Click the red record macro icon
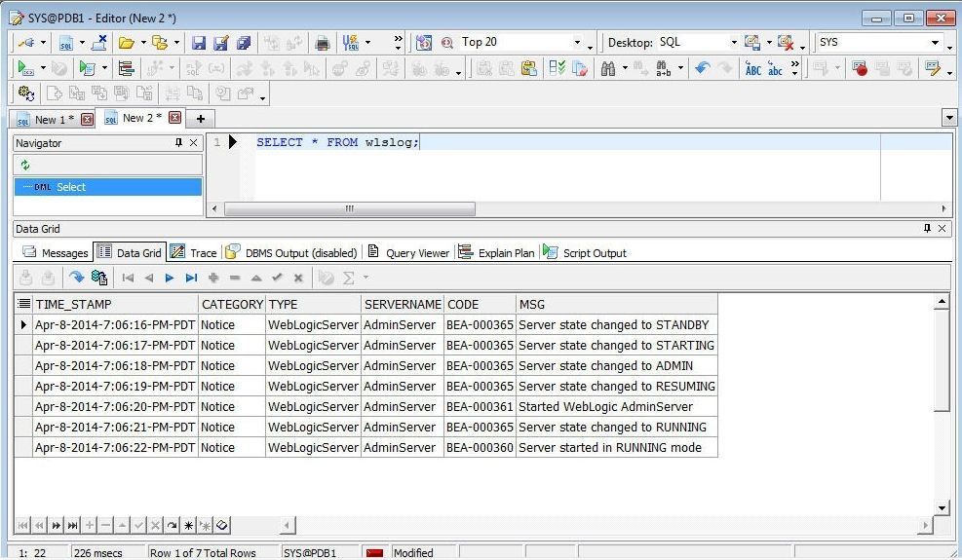 tap(860, 69)
